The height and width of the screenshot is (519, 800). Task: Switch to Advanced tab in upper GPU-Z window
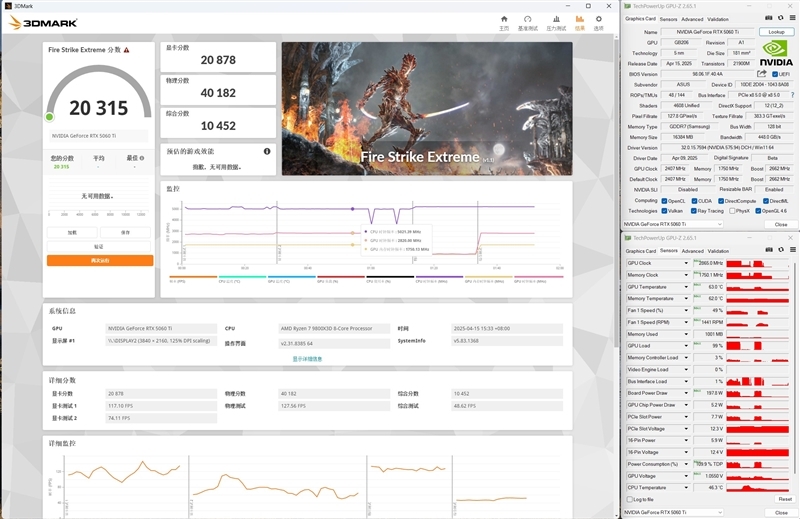[x=692, y=19]
